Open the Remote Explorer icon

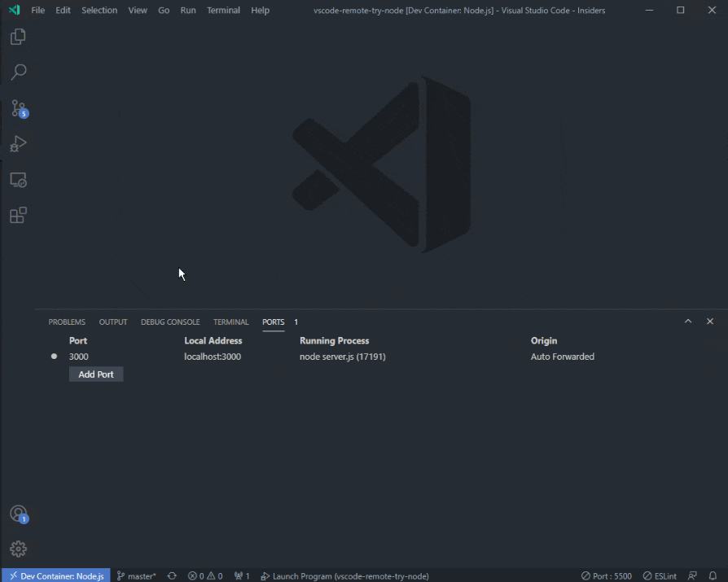tap(18, 180)
